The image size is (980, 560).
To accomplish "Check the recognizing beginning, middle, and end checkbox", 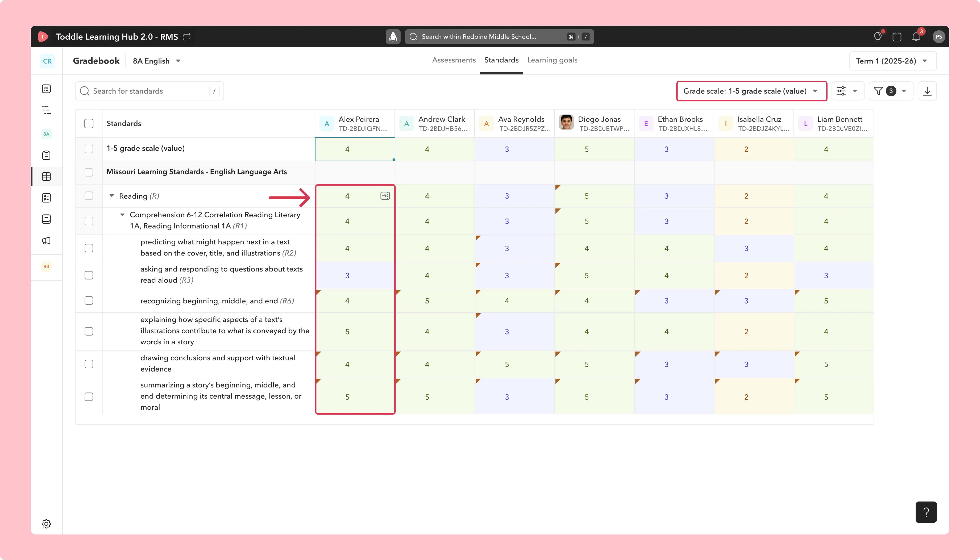I will point(89,300).
